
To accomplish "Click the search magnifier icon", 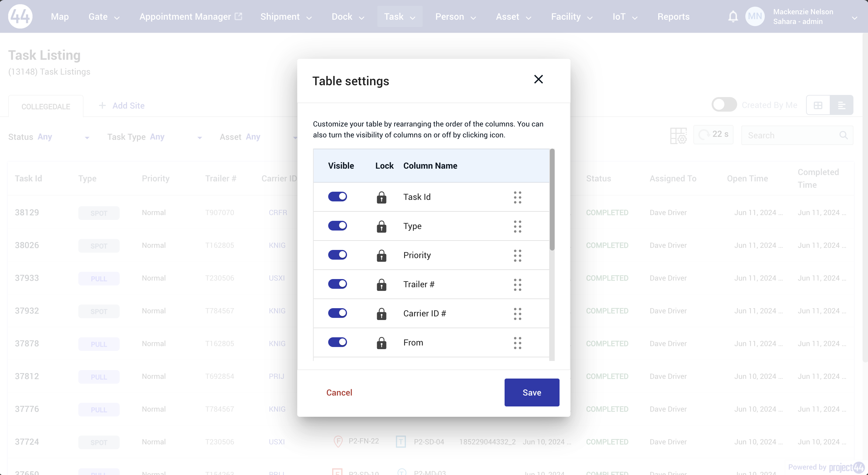I will [843, 135].
